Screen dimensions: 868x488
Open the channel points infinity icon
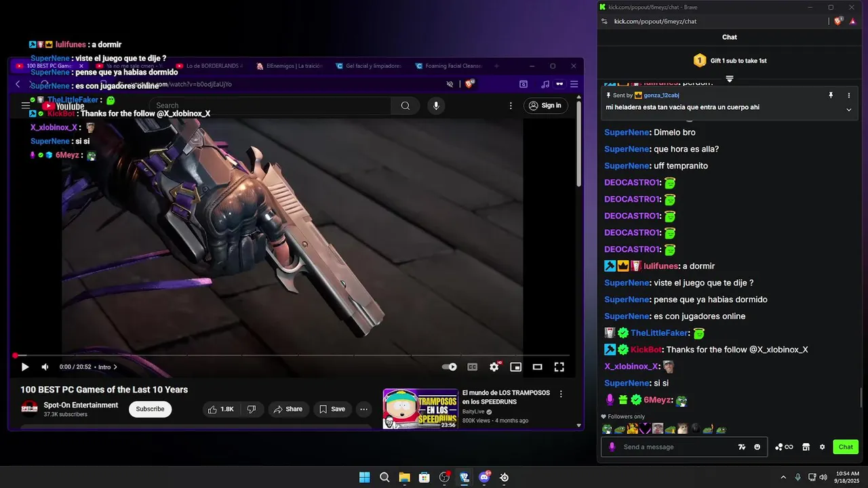click(x=784, y=447)
